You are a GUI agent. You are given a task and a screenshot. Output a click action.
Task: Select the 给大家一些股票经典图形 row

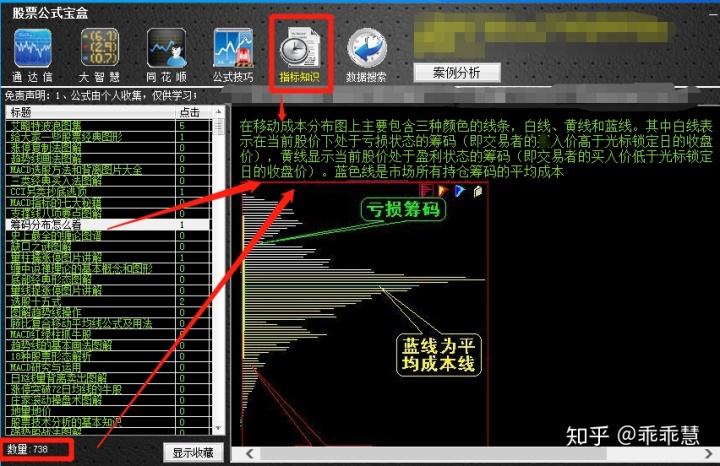click(x=108, y=136)
